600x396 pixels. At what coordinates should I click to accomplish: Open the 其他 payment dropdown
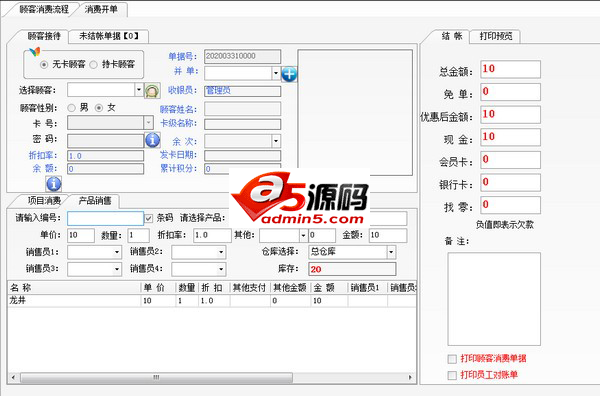coord(303,235)
